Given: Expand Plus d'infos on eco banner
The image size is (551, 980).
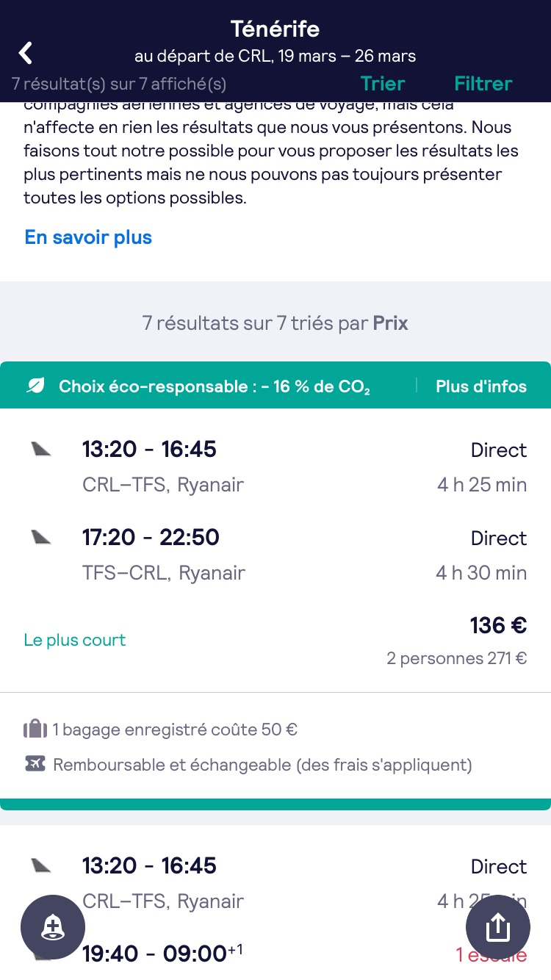Looking at the screenshot, I should click(481, 386).
